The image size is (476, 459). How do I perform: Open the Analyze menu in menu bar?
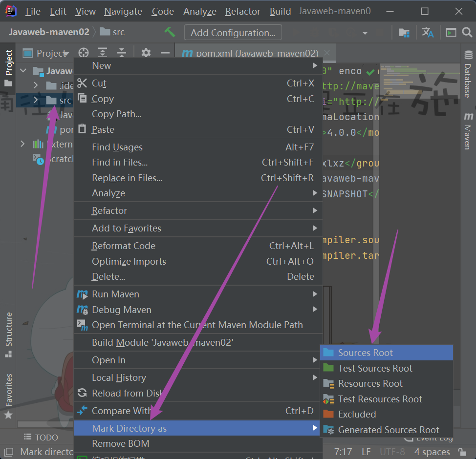[200, 11]
